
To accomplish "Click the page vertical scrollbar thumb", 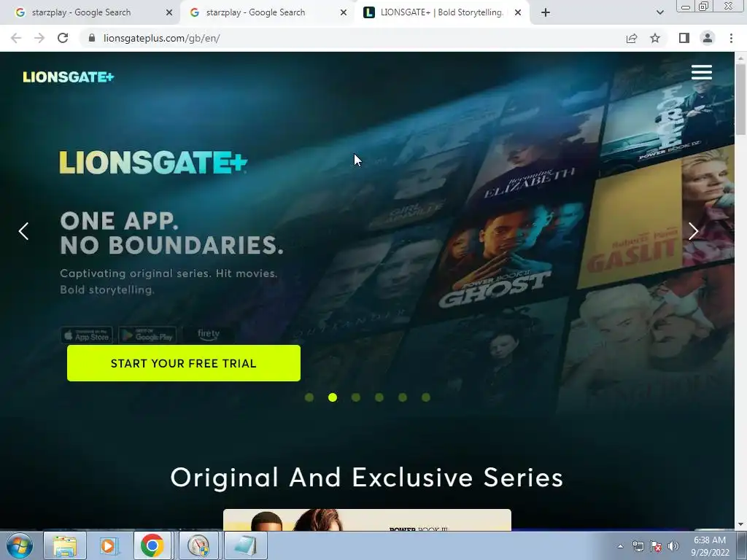I will point(740,98).
